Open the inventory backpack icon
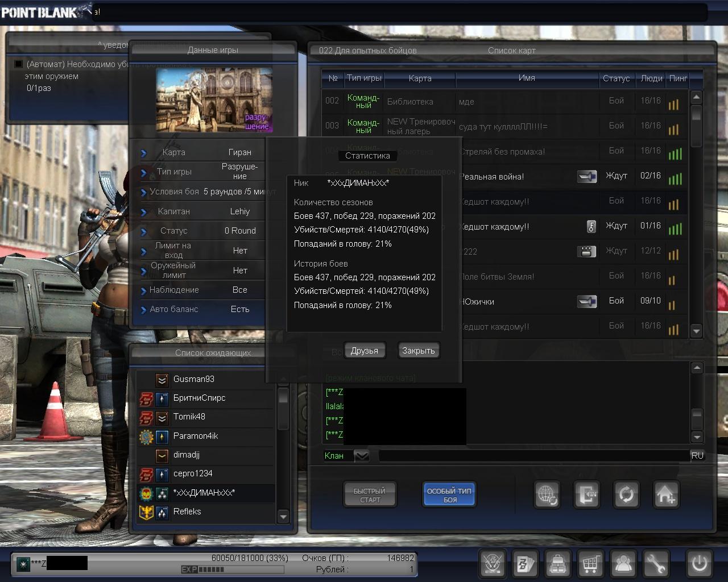The height and width of the screenshot is (582, 728). [x=558, y=564]
